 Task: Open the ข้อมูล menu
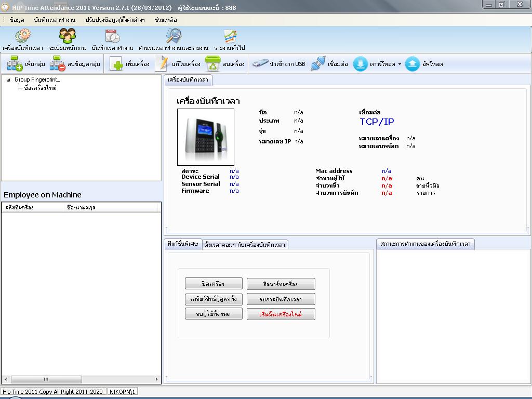coord(17,20)
